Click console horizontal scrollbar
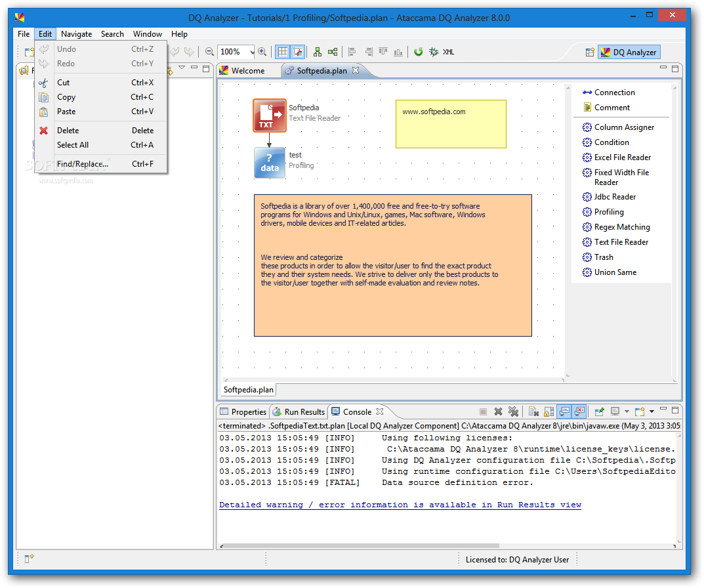This screenshot has height=588, width=704. (x=362, y=546)
